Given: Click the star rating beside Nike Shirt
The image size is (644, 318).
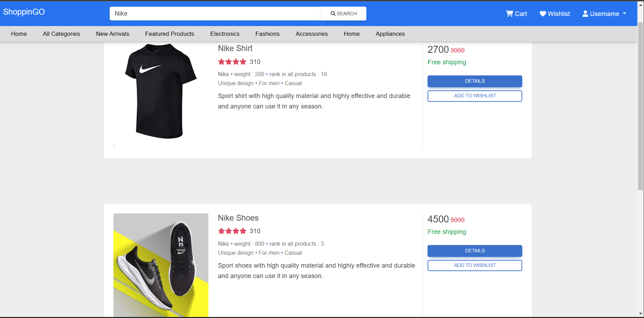Looking at the screenshot, I should tap(232, 62).
